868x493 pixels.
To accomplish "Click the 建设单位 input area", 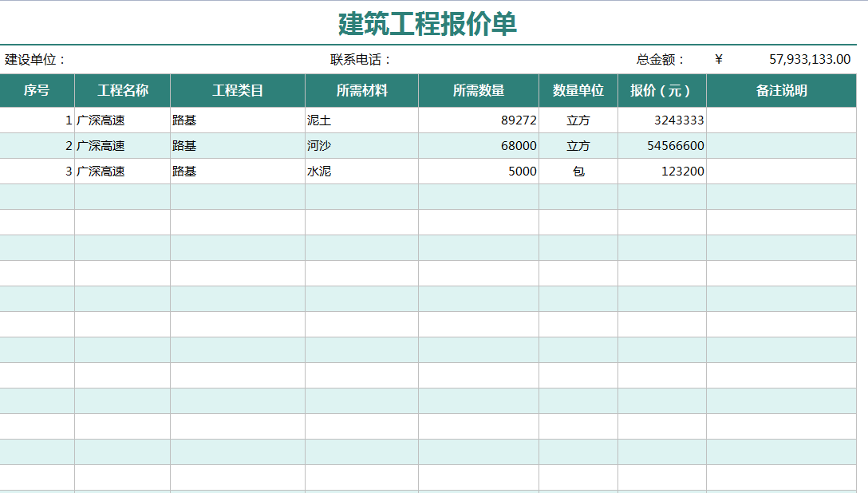I will [120, 57].
